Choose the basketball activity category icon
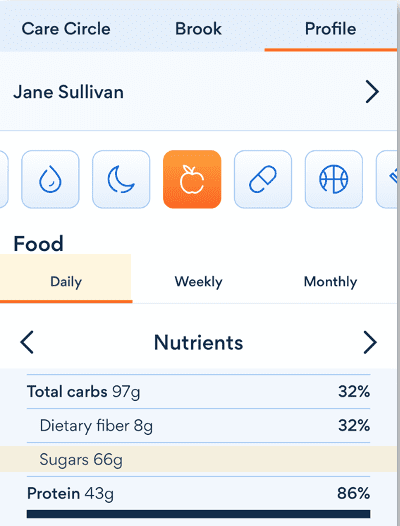The height and width of the screenshot is (526, 400). tap(334, 179)
